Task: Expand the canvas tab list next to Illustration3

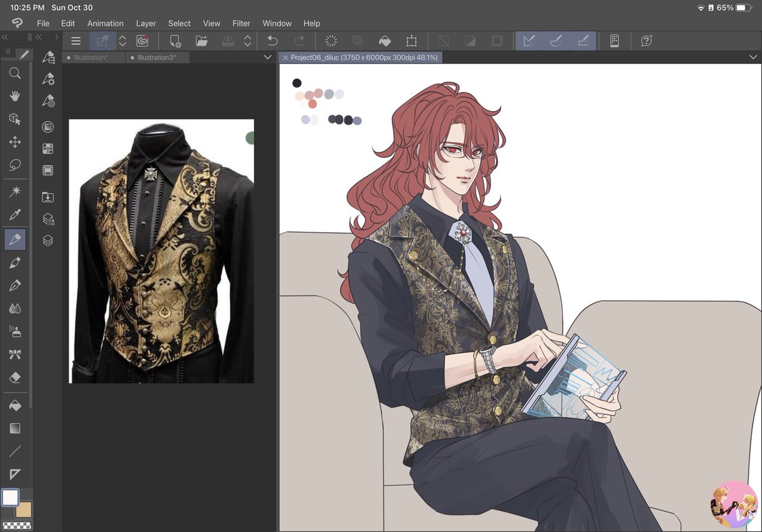Action: 267,57
